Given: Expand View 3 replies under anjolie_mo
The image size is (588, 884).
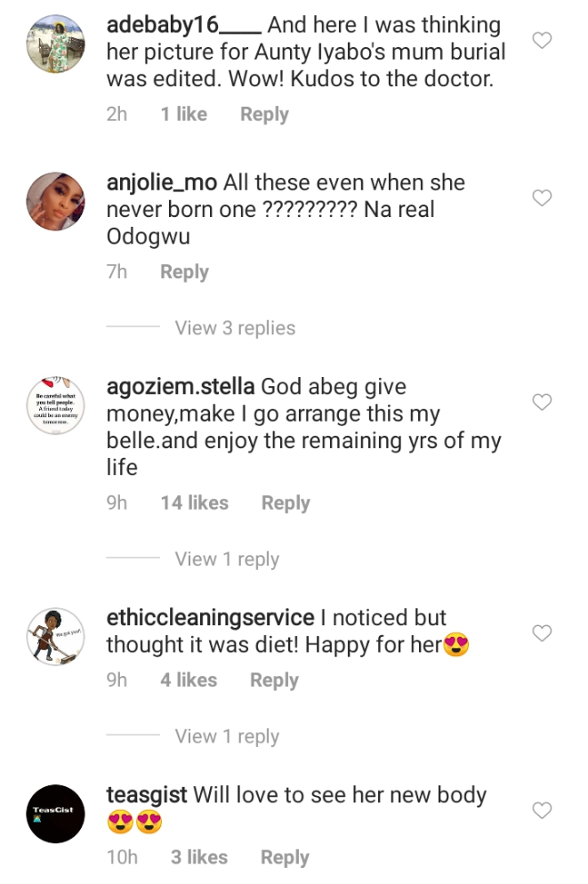Looking at the screenshot, I should coord(235,328).
